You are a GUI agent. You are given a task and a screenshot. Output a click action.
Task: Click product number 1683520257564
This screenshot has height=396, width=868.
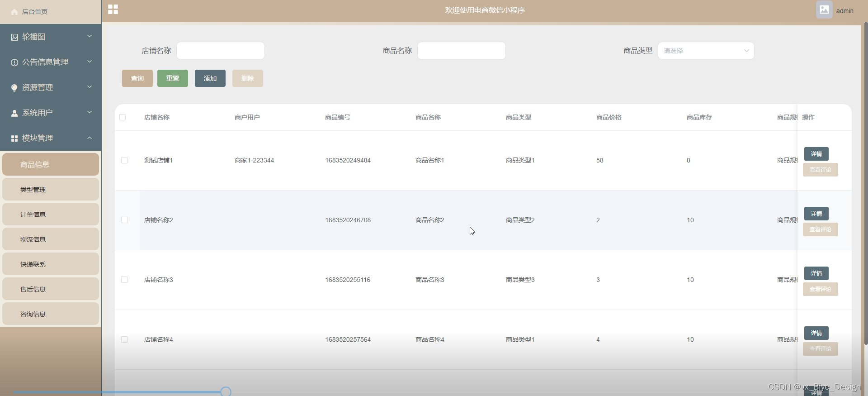348,339
